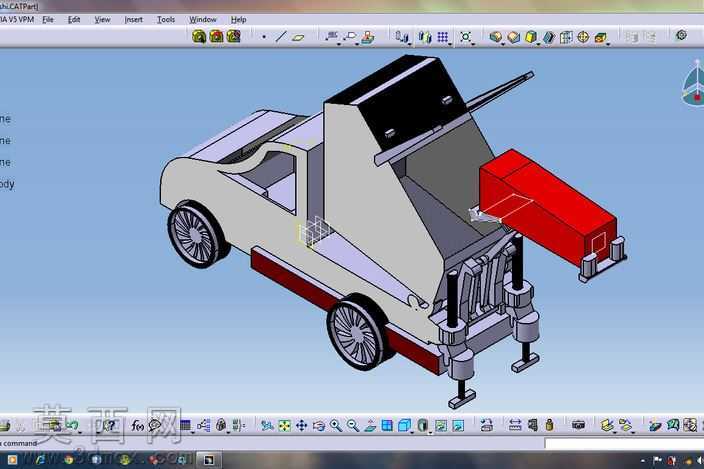This screenshot has height=469, width=704.
Task: Click the rectangular pattern dots icon
Action: coord(443,37)
